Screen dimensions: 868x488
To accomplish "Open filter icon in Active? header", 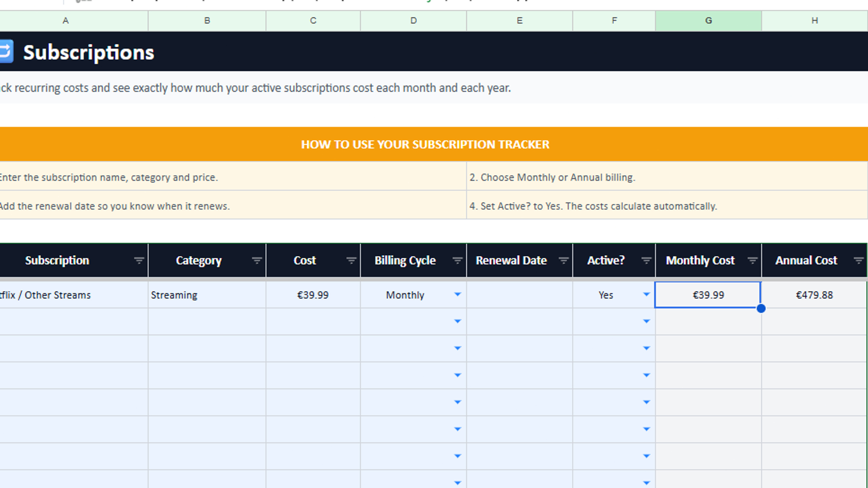I will (646, 260).
